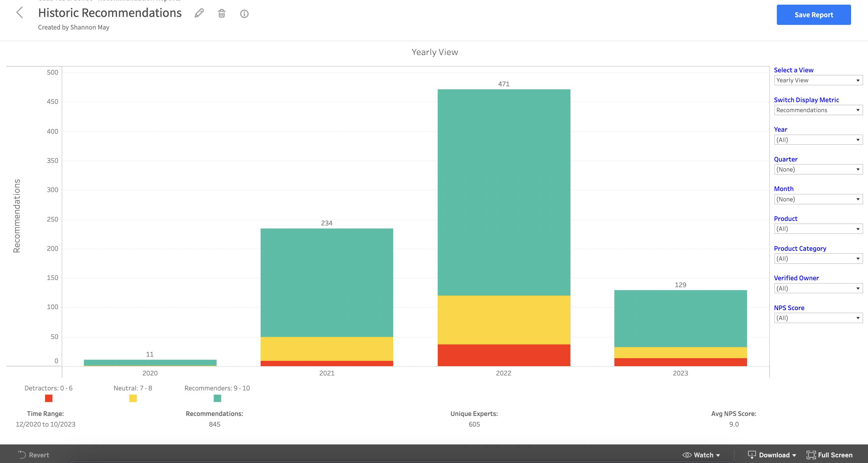Click the Save Report button
Image resolution: width=868 pixels, height=463 pixels.
(x=814, y=15)
